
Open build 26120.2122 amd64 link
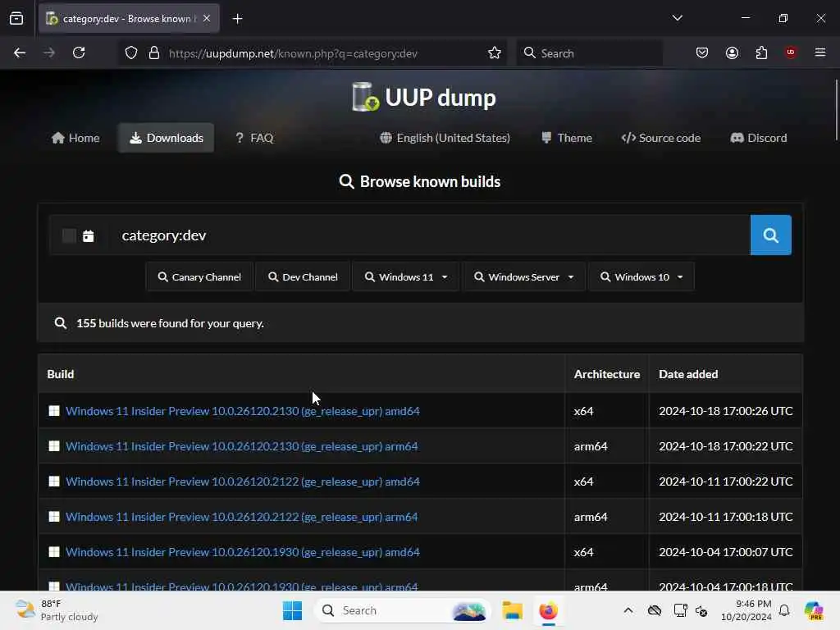point(243,482)
